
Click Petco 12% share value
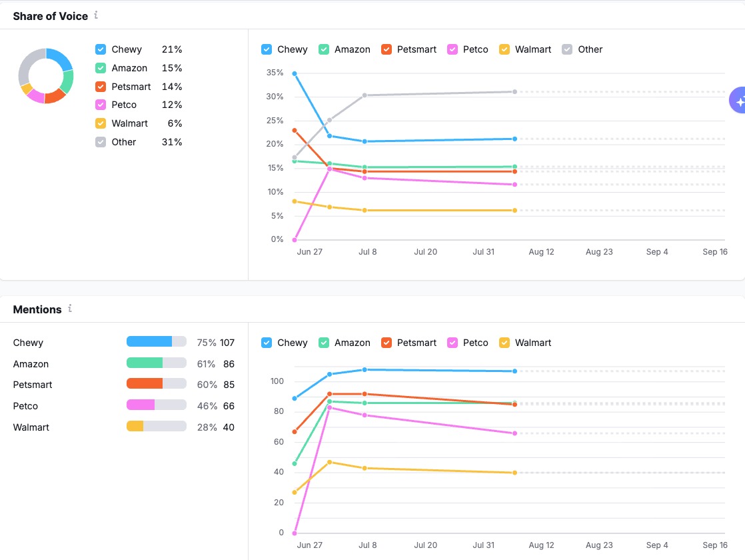tap(172, 105)
